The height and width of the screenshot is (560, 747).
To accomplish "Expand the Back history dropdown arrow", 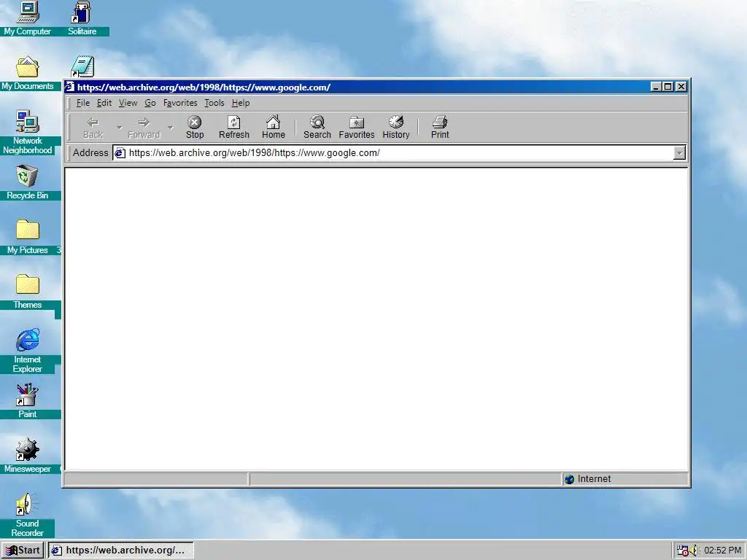I will pyautogui.click(x=120, y=128).
